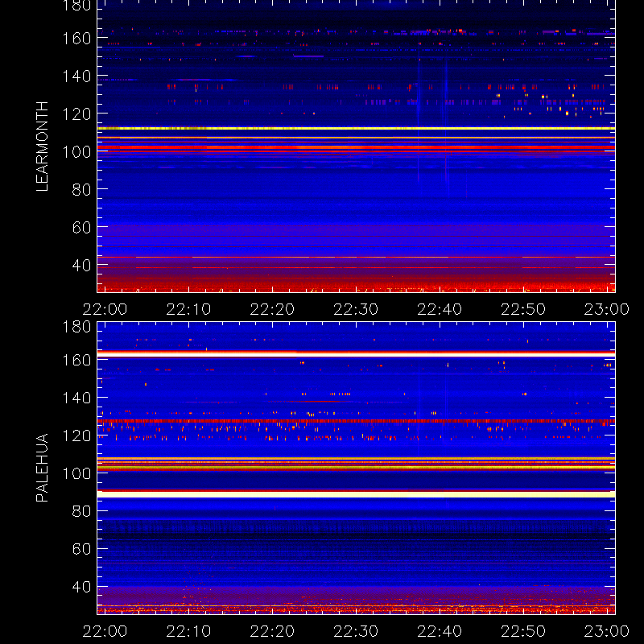Click Learmonth frequency label 160

(x=76, y=39)
